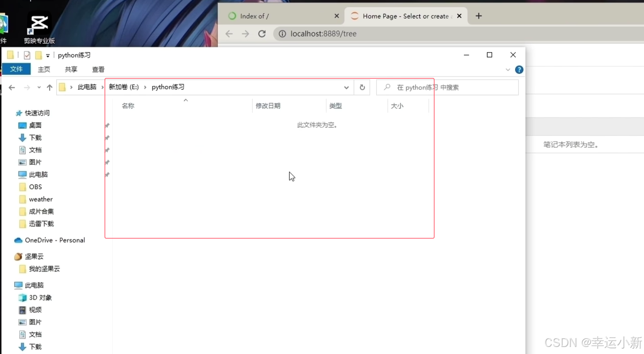Screen dimensions: 644x354
Task: Open 3D 对象 under 此电脑 tree
Action: click(x=40, y=298)
